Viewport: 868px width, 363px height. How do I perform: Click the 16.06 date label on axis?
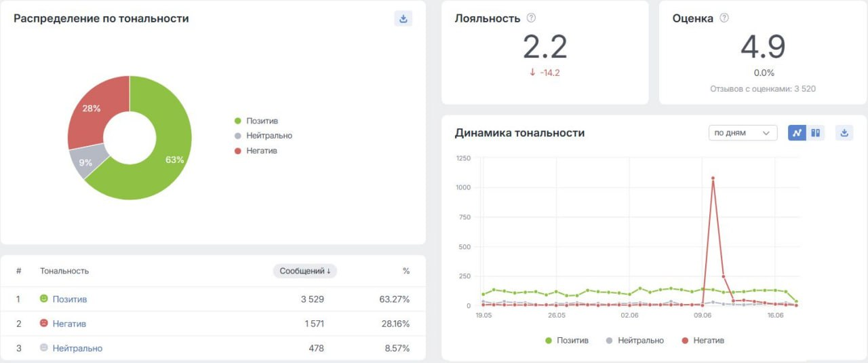pyautogui.click(x=776, y=316)
